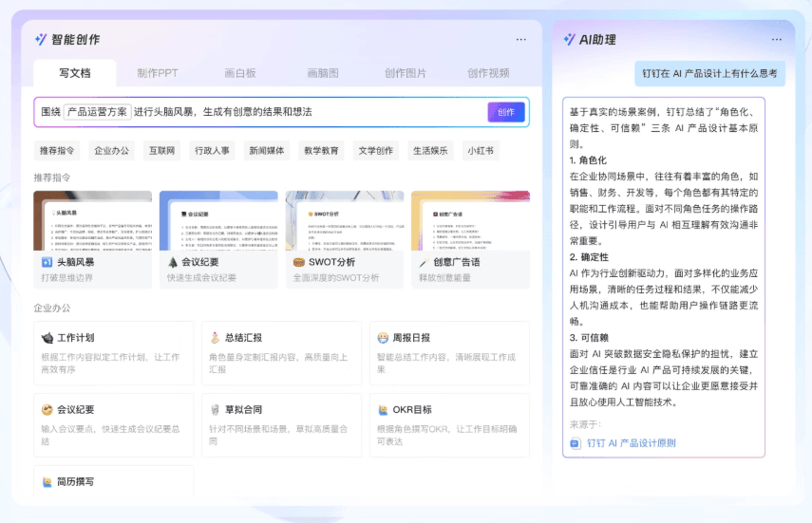Open the 钉钉 AI 产品设计原则 source link

click(631, 443)
